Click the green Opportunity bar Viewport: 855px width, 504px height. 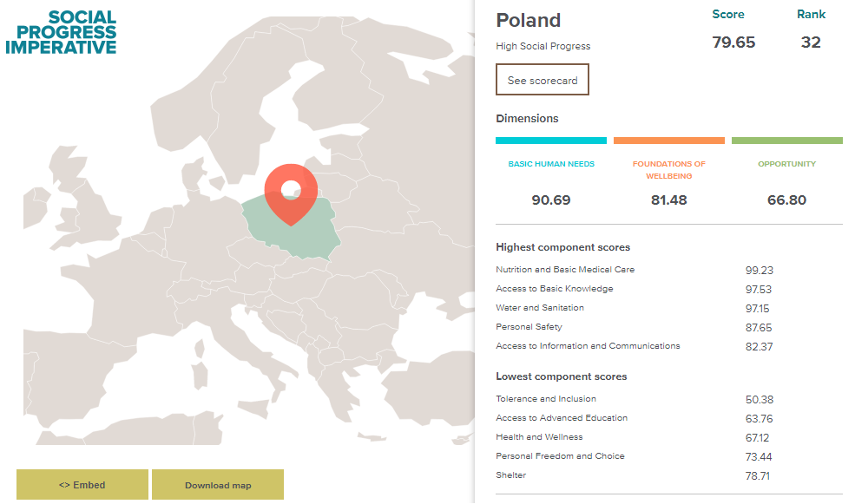point(787,140)
